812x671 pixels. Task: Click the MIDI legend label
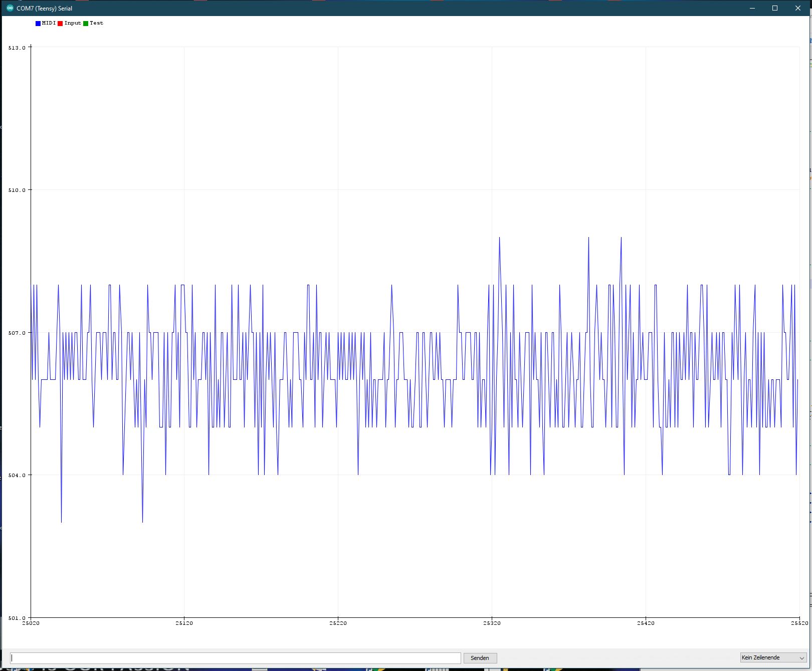pos(49,23)
